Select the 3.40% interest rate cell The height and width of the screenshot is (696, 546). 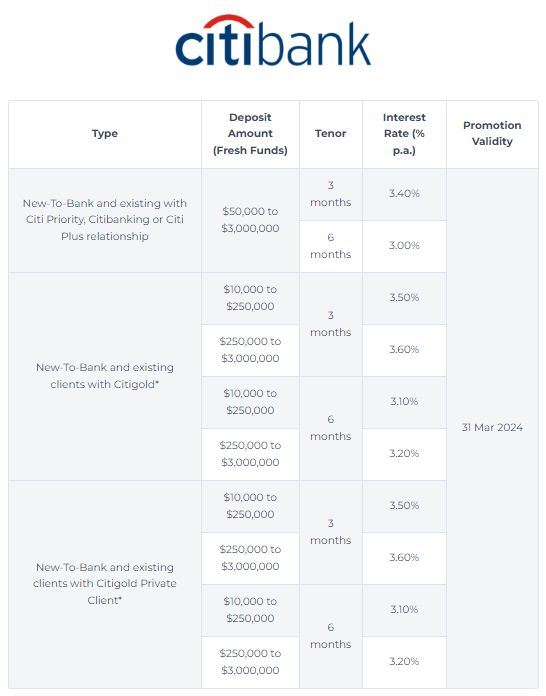point(404,194)
